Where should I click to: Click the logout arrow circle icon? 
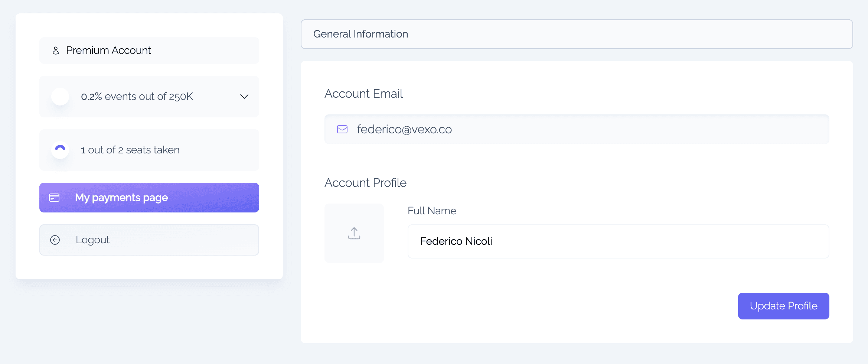coord(55,240)
